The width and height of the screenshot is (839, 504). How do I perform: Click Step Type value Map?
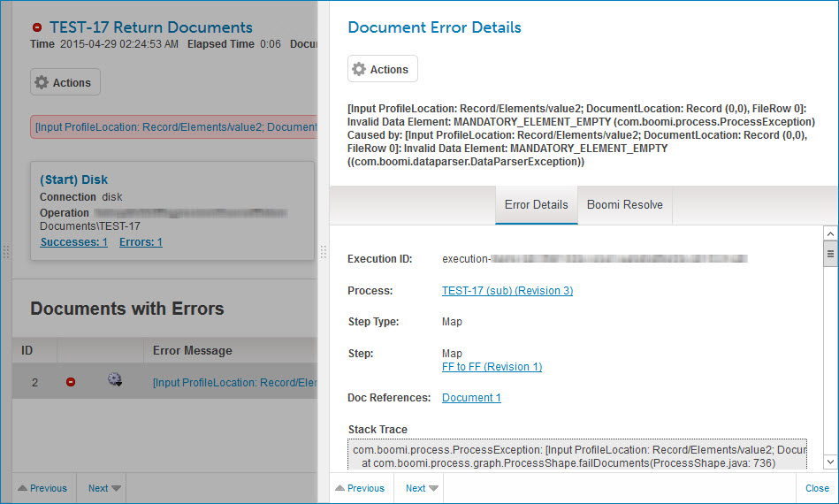point(452,322)
